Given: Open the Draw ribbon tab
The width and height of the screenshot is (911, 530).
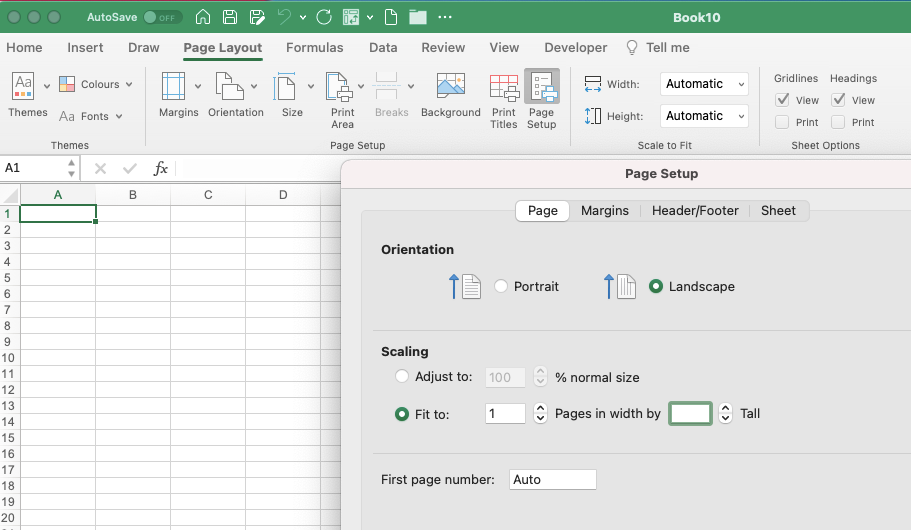Looking at the screenshot, I should tap(144, 48).
